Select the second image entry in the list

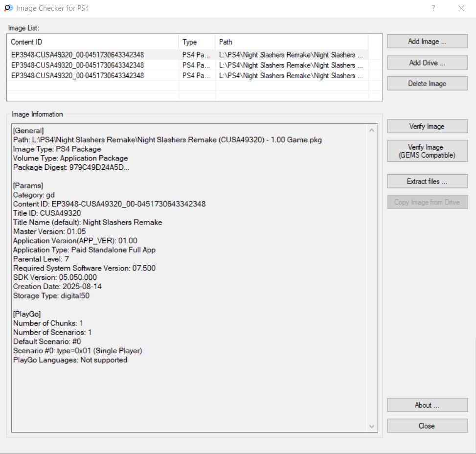[78, 65]
